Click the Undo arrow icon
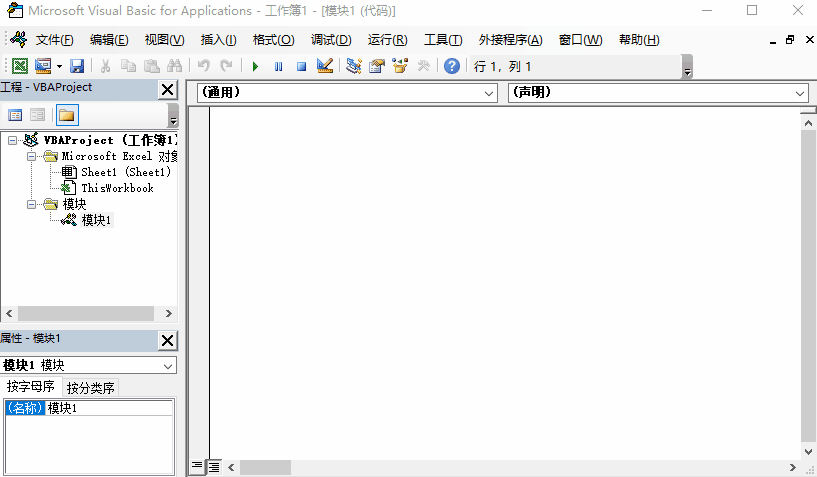817x477 pixels. (204, 66)
